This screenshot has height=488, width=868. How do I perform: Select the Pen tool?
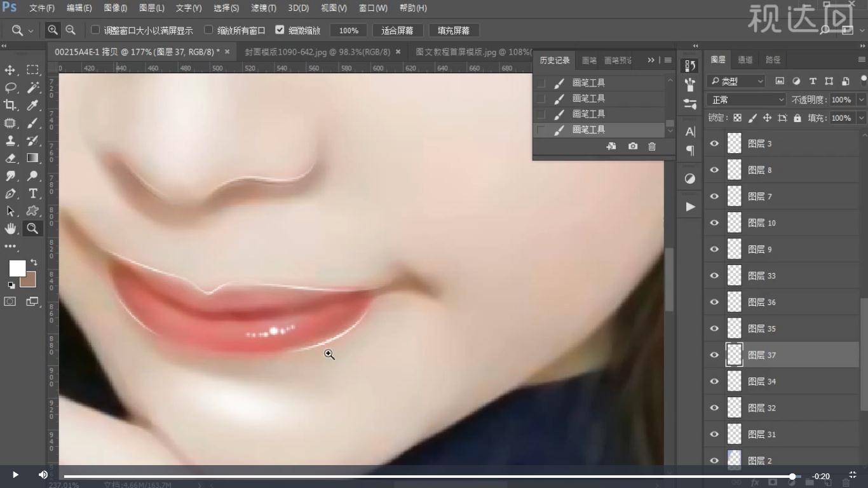pyautogui.click(x=10, y=194)
